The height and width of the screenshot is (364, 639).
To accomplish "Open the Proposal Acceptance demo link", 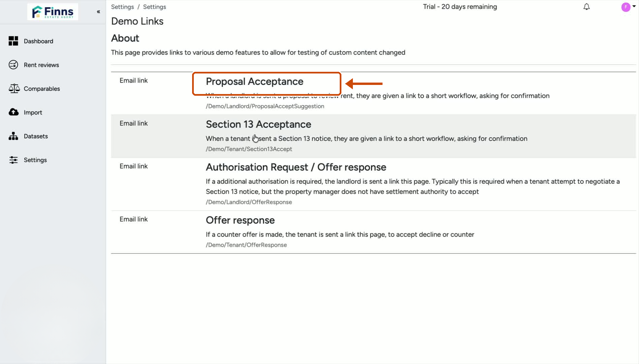I will pos(254,82).
